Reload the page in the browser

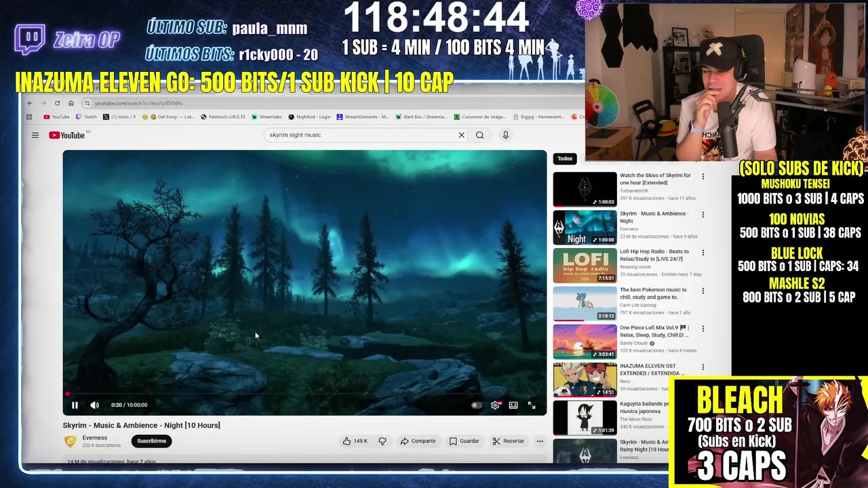(x=57, y=103)
